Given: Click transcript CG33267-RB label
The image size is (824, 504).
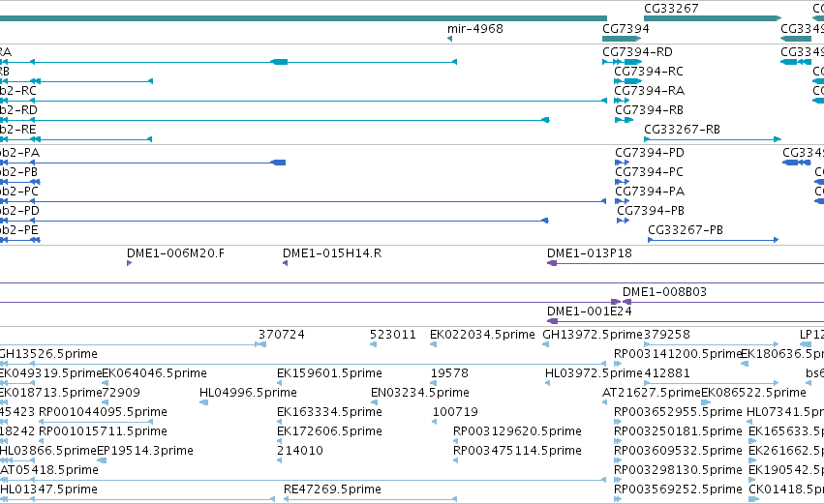Looking at the screenshot, I should (x=682, y=130).
